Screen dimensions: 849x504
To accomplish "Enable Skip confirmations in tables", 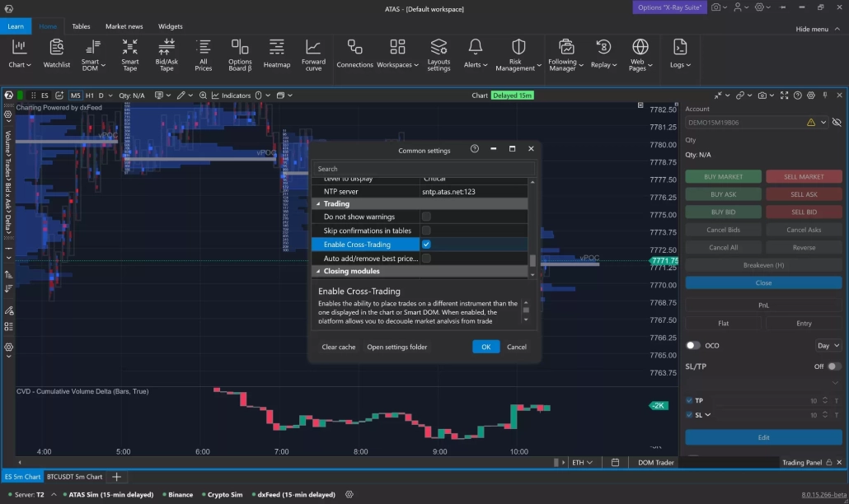I will [426, 231].
